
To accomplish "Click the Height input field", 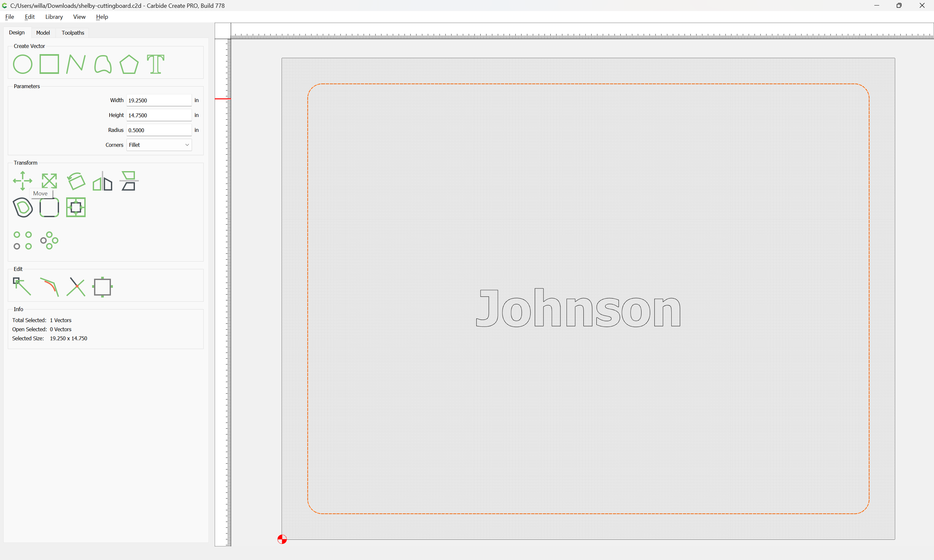I will pos(159,115).
